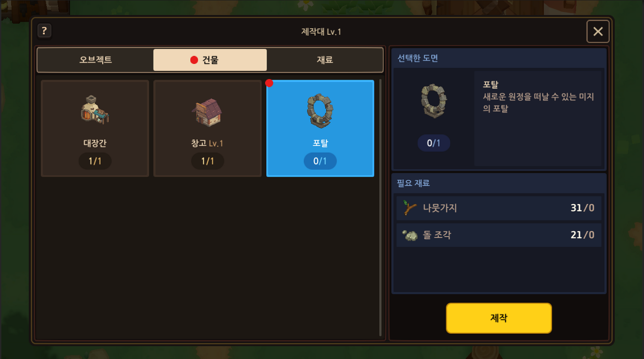The image size is (644, 359).
Task: Close the 제작대 crafting window
Action: [598, 31]
